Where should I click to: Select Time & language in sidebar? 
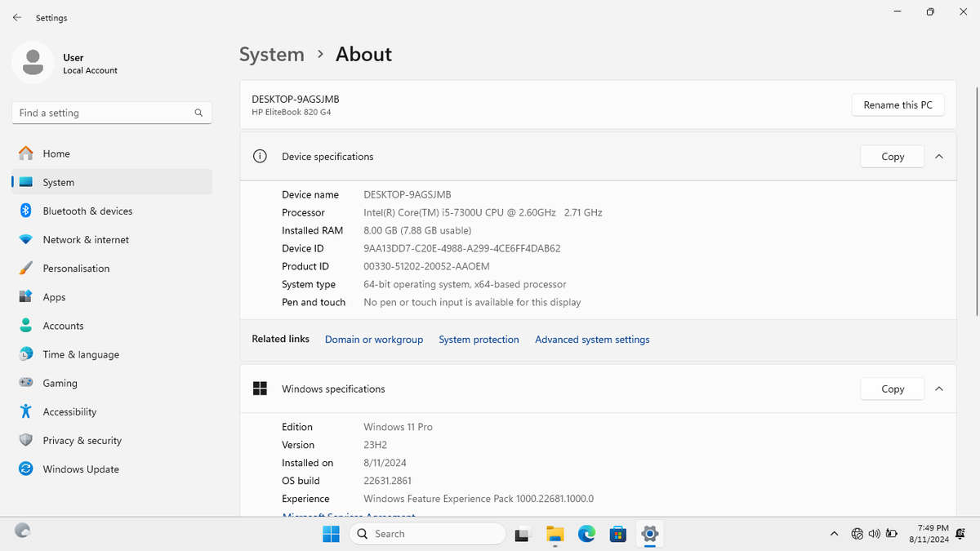[81, 355]
